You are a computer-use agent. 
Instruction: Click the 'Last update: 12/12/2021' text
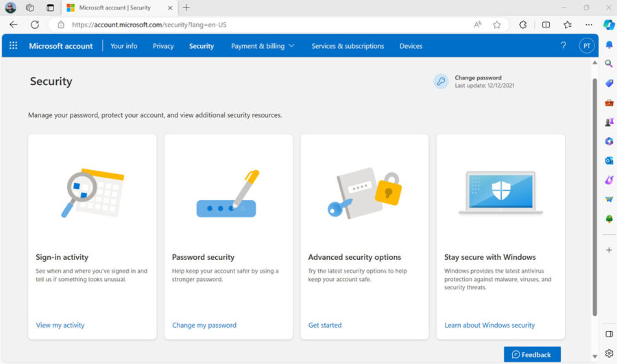485,86
